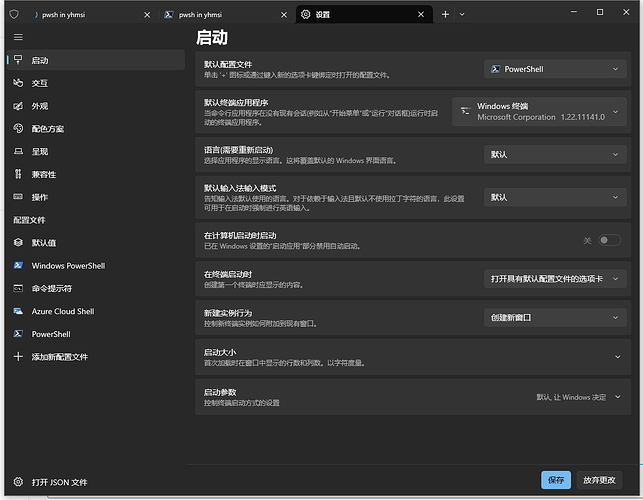Click the 启动 startup icon in sidebar

[x=18, y=60]
